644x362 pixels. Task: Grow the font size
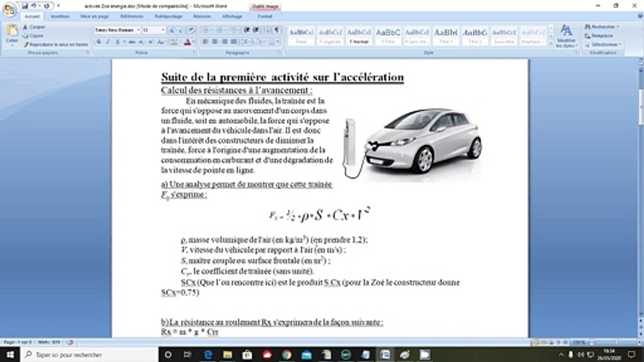(172, 30)
